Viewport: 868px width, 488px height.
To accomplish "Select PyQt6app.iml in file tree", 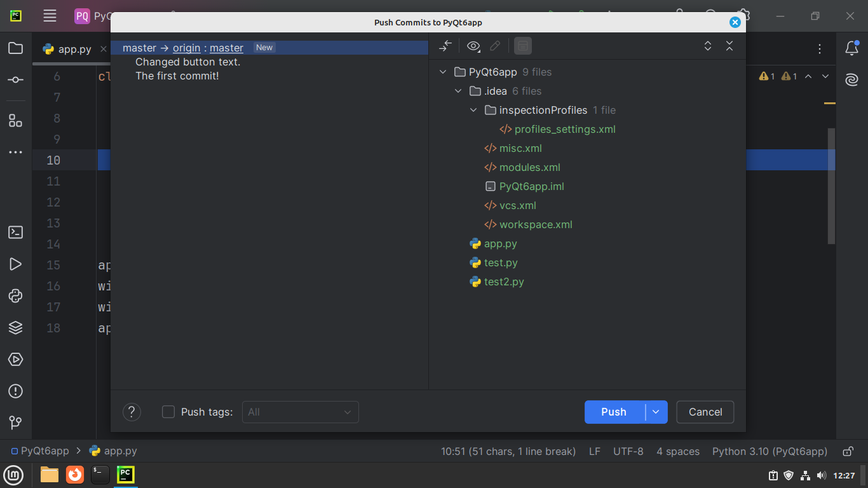I will pos(531,186).
